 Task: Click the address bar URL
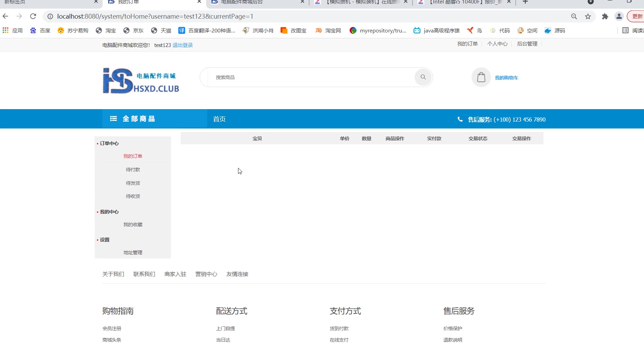[155, 16]
